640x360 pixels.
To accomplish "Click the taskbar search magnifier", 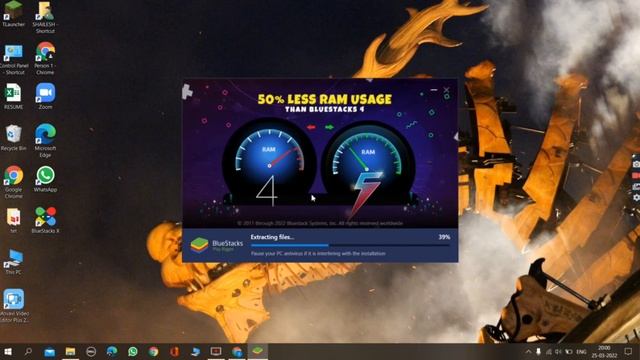I will 28,351.
